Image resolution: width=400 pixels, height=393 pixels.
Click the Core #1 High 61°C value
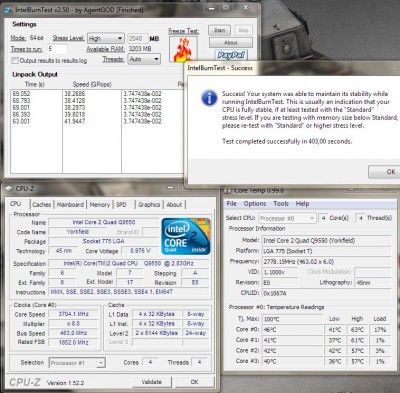(357, 340)
